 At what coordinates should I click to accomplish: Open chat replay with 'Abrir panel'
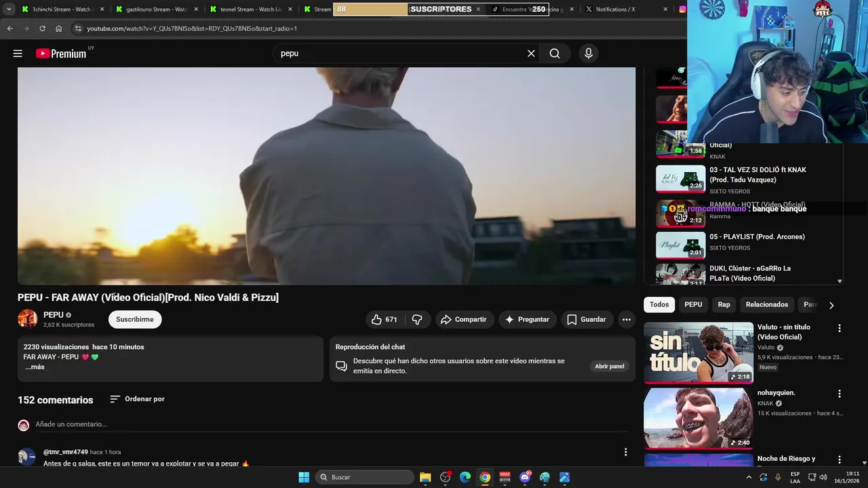click(610, 366)
